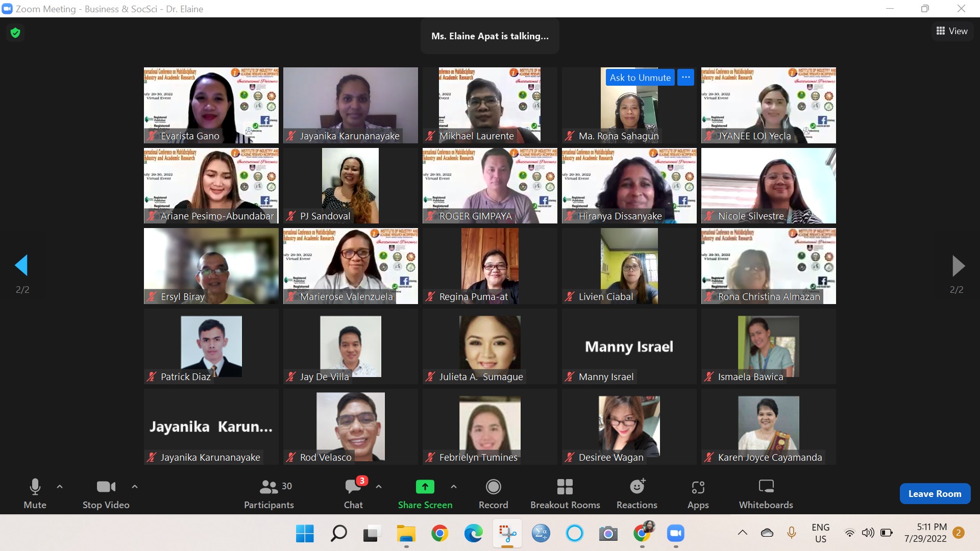The height and width of the screenshot is (551, 980).
Task: Open the Chat panel
Action: (353, 493)
